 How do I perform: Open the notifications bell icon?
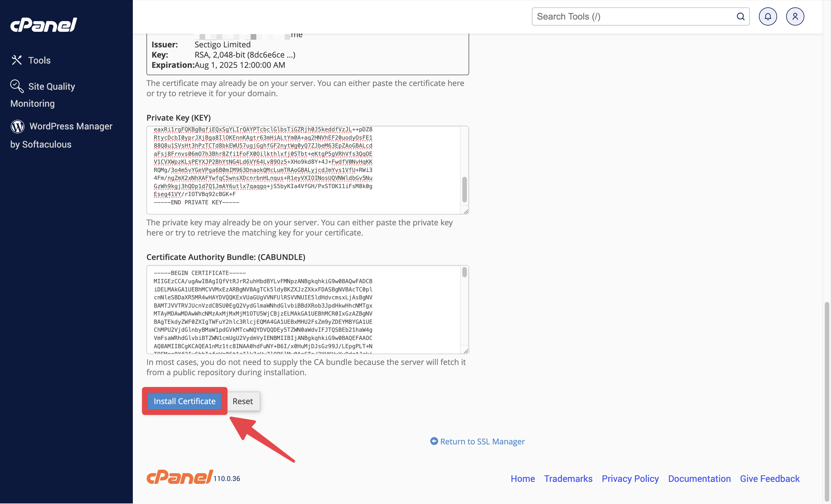coord(768,16)
